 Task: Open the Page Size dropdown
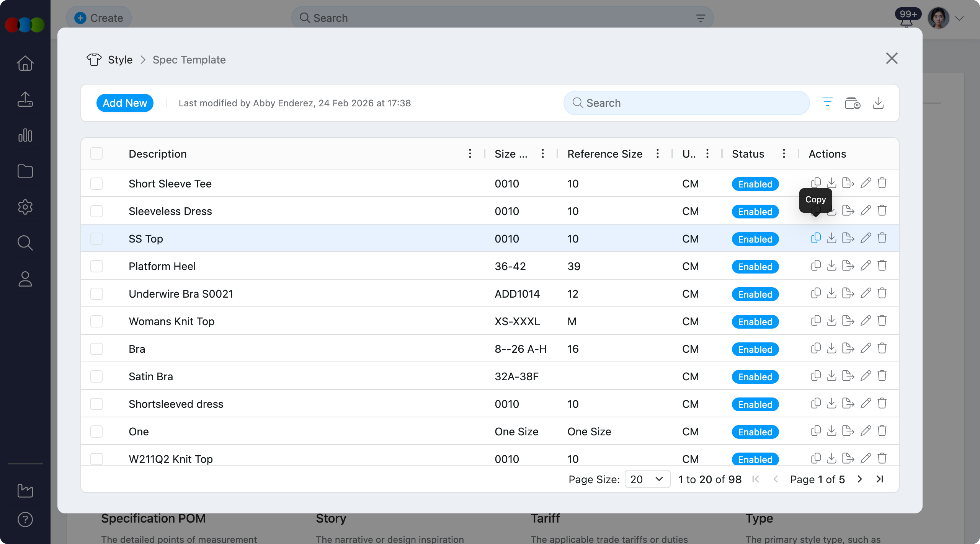[647, 479]
